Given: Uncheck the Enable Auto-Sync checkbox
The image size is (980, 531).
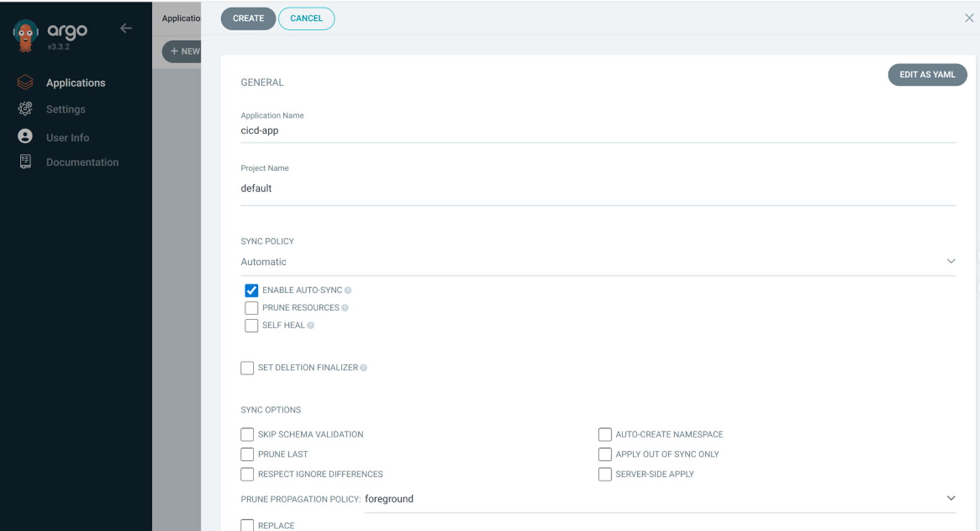Looking at the screenshot, I should pos(251,290).
